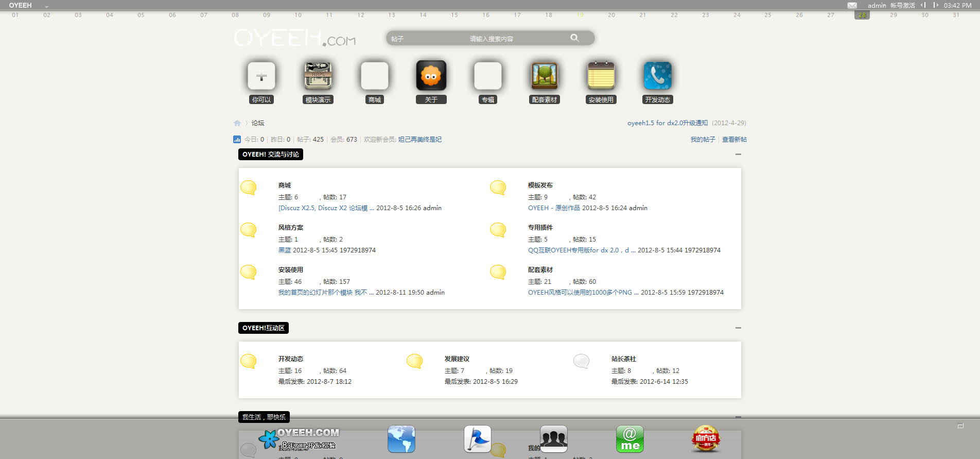
Task: Open oyeeh1.5 for dx2.0升级通知 announcement
Action: (667, 123)
